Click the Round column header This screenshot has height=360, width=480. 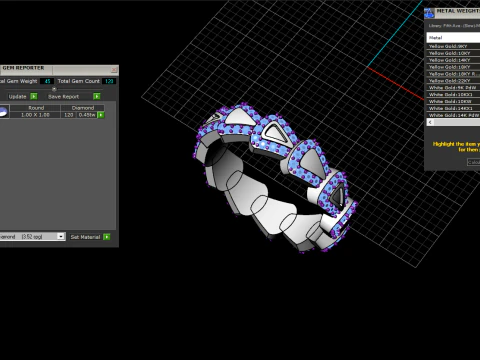(36, 108)
